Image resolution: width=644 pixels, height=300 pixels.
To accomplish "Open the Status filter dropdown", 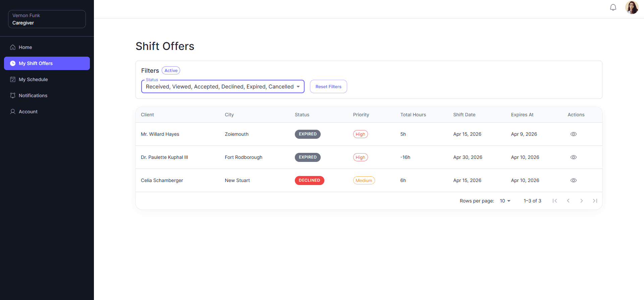I will [223, 86].
